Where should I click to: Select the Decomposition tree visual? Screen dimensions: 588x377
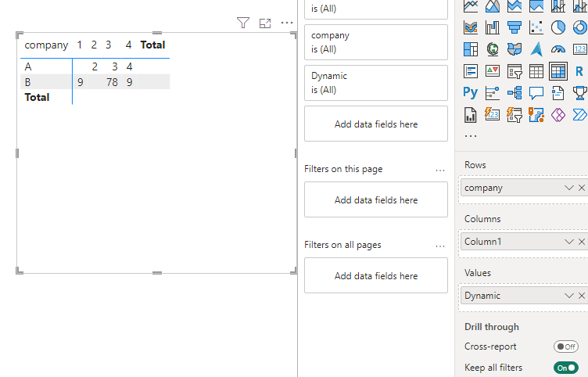click(x=514, y=92)
